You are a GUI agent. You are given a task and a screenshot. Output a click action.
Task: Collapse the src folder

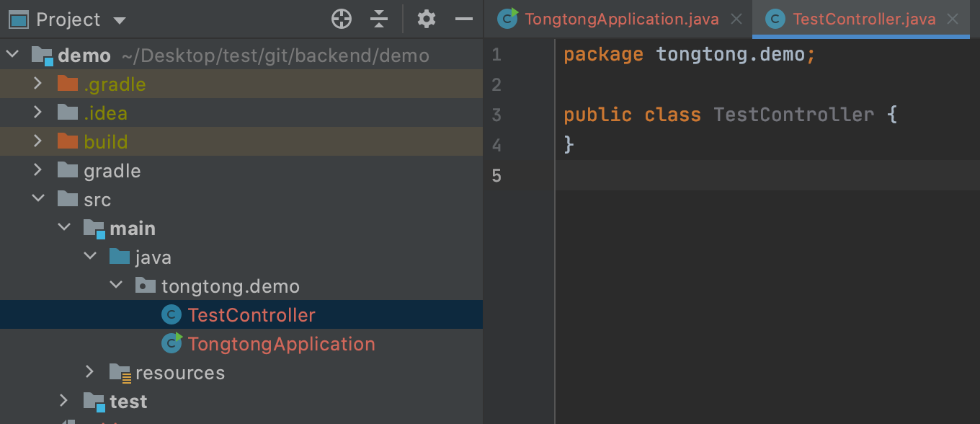tap(38, 199)
